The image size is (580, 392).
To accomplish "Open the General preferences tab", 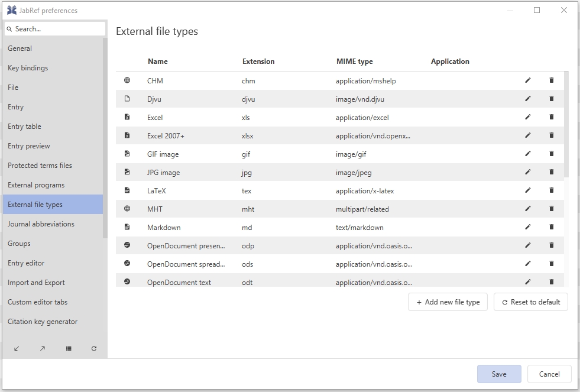I will tap(20, 48).
